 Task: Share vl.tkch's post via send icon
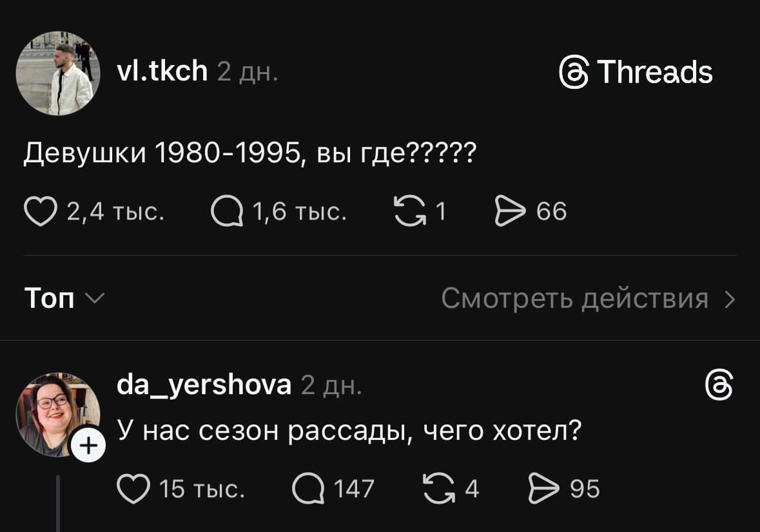click(x=509, y=212)
